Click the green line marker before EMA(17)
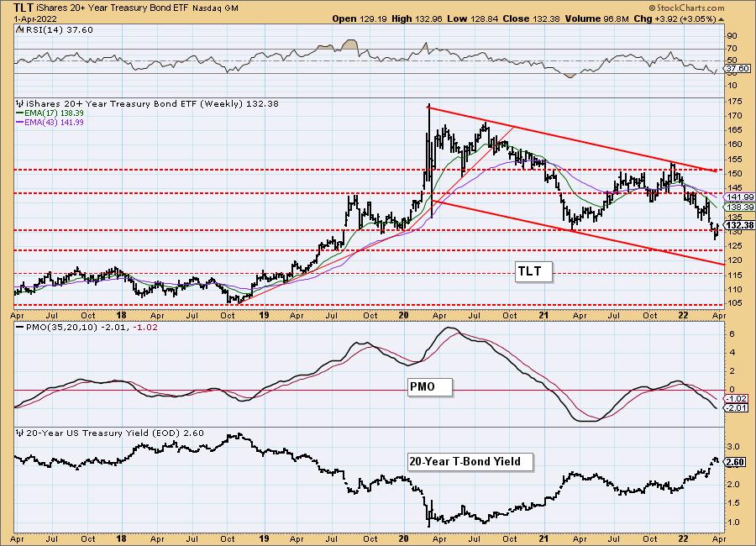 tap(20, 113)
